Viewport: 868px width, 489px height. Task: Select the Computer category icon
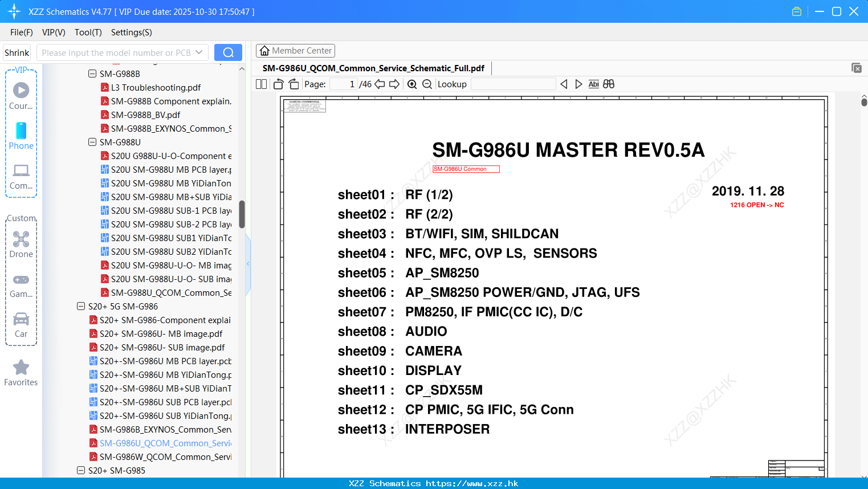21,176
